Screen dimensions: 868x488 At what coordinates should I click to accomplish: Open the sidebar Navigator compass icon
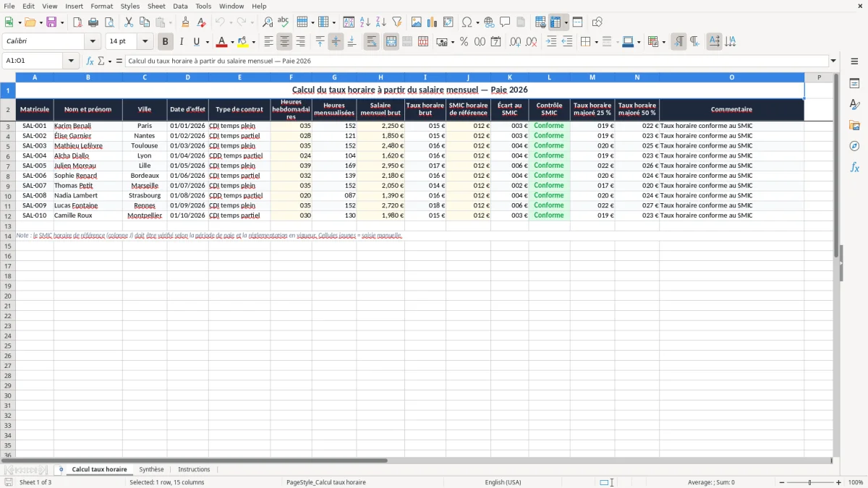(x=854, y=146)
